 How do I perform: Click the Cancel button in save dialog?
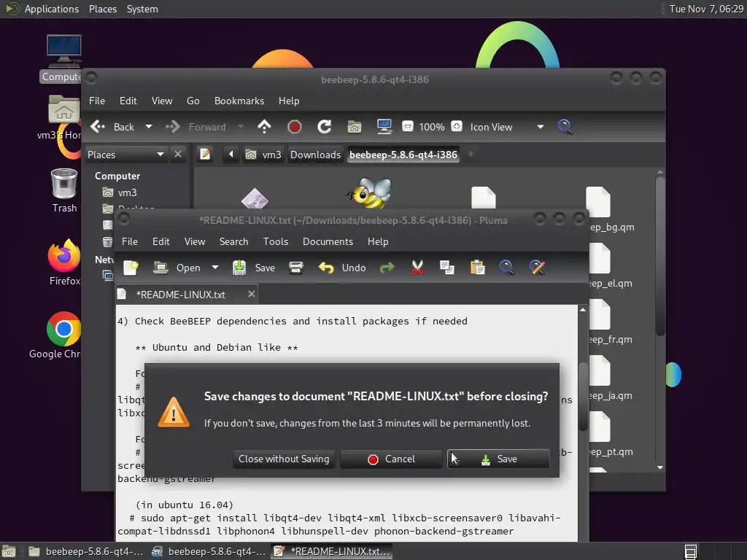(x=391, y=459)
